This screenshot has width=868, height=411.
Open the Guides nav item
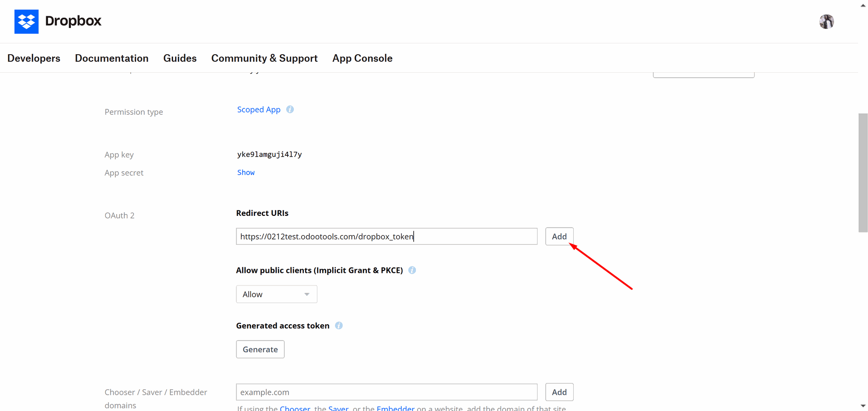coord(180,58)
